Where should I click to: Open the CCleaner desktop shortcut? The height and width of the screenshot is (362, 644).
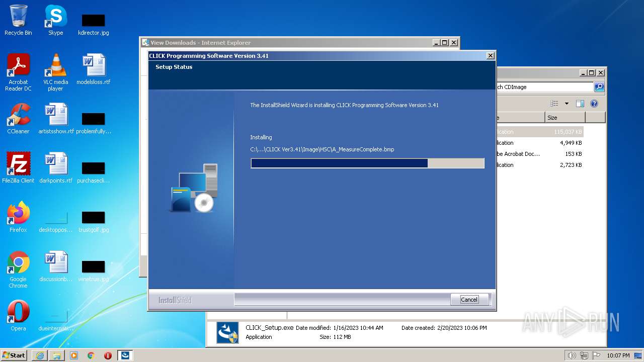point(18,119)
